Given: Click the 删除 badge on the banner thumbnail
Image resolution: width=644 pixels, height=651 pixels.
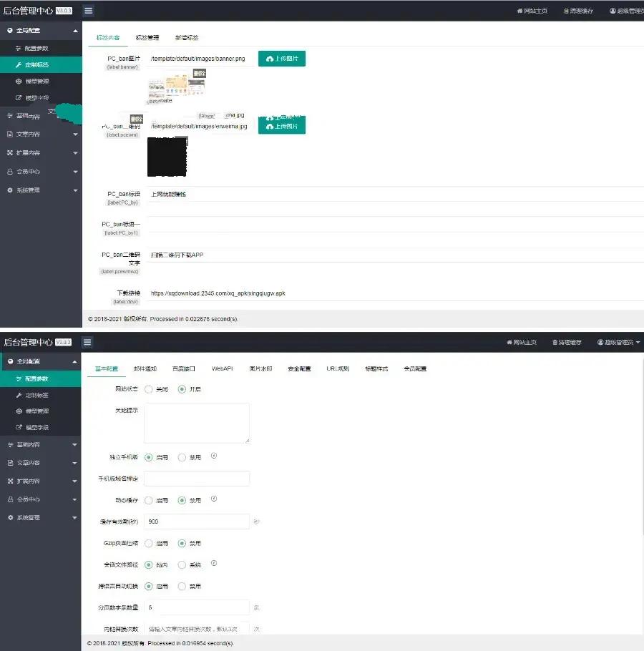Looking at the screenshot, I should [200, 73].
